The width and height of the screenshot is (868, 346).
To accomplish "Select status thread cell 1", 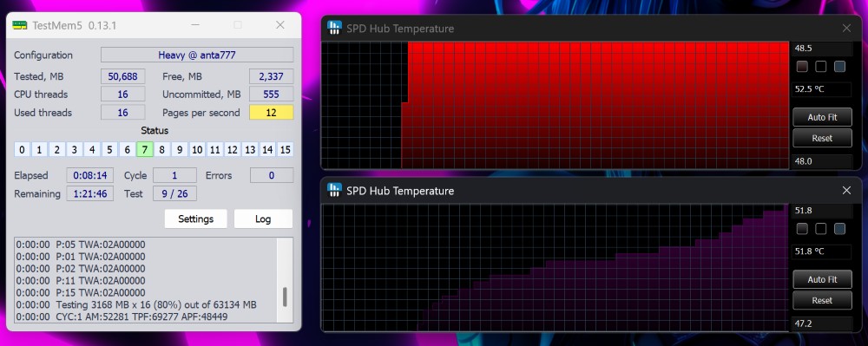I will [39, 149].
